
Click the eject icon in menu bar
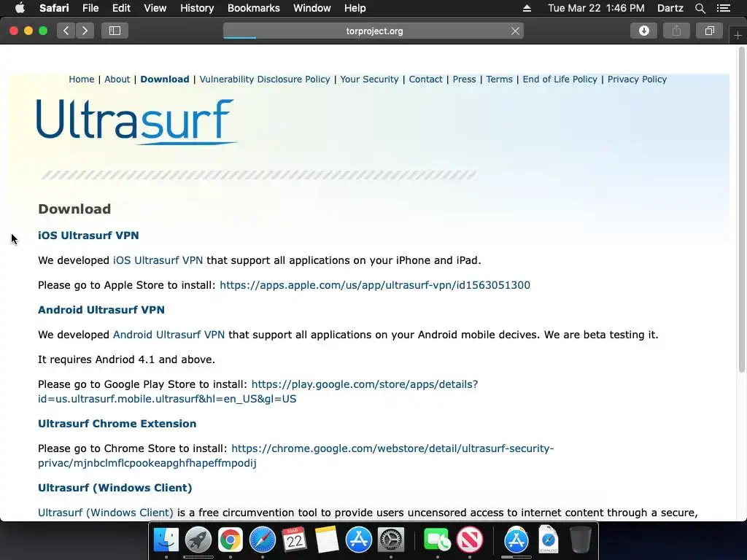[527, 8]
